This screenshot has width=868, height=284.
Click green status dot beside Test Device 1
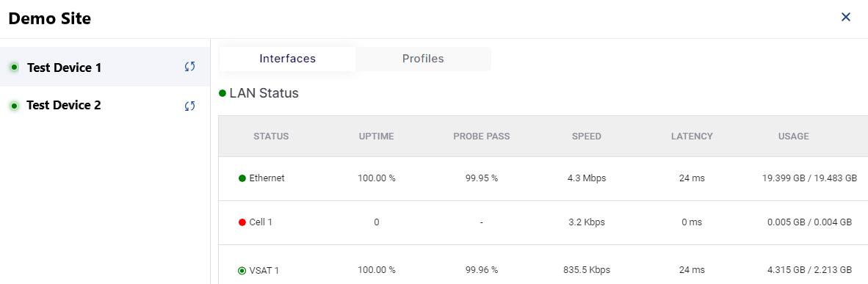click(x=15, y=68)
